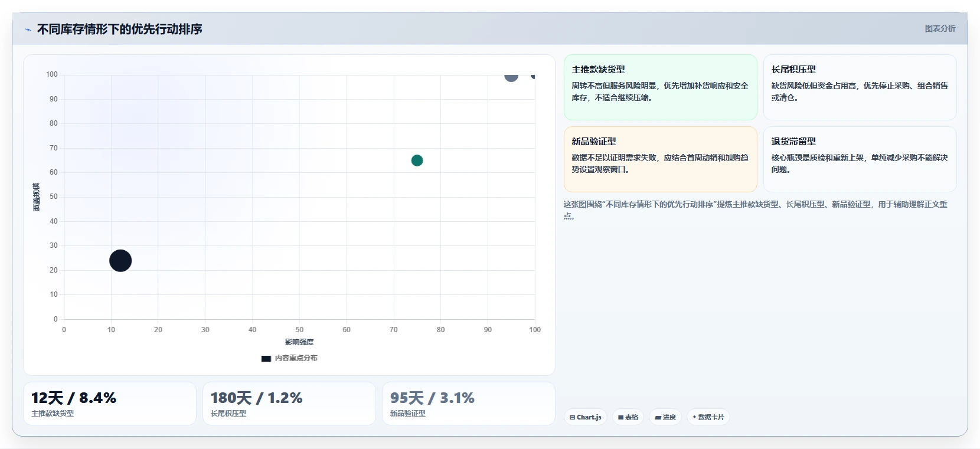Select the Chart.js tag chip
This screenshot has width=980, height=449.
coord(586,417)
